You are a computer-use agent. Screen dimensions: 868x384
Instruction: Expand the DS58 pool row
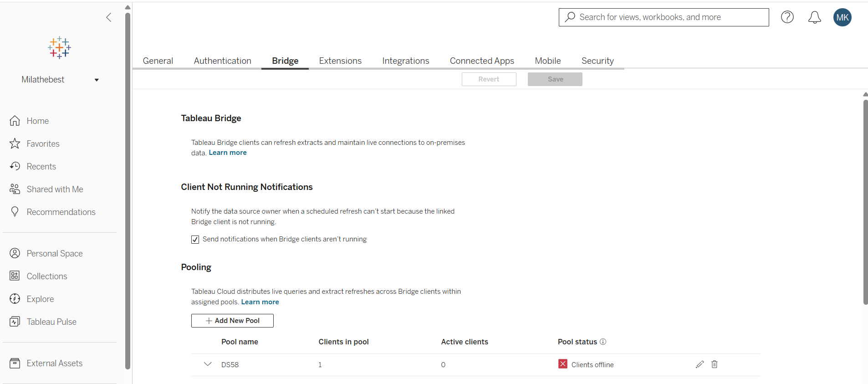click(208, 364)
